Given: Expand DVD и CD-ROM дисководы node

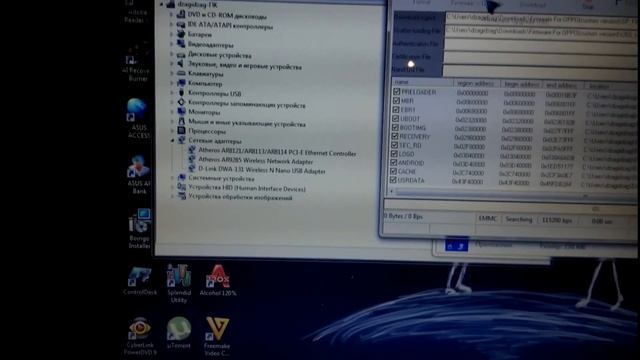Looking at the screenshot, I should click(171, 14).
